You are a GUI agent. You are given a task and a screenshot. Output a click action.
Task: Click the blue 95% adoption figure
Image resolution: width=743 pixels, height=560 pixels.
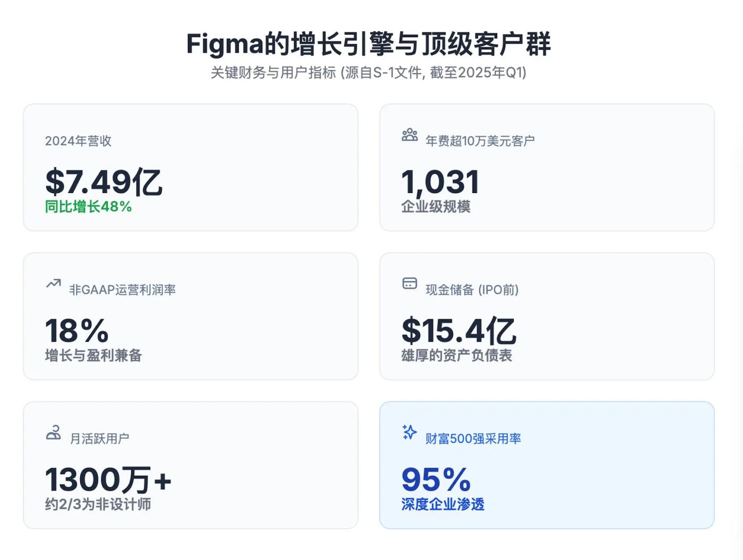pyautogui.click(x=436, y=480)
